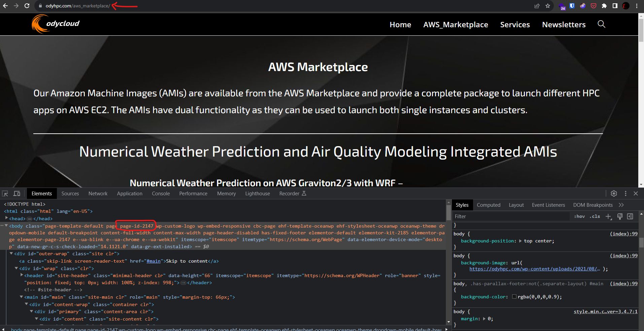Follow the #main href link in DOM
The image size is (644, 331).
pyautogui.click(x=153, y=261)
